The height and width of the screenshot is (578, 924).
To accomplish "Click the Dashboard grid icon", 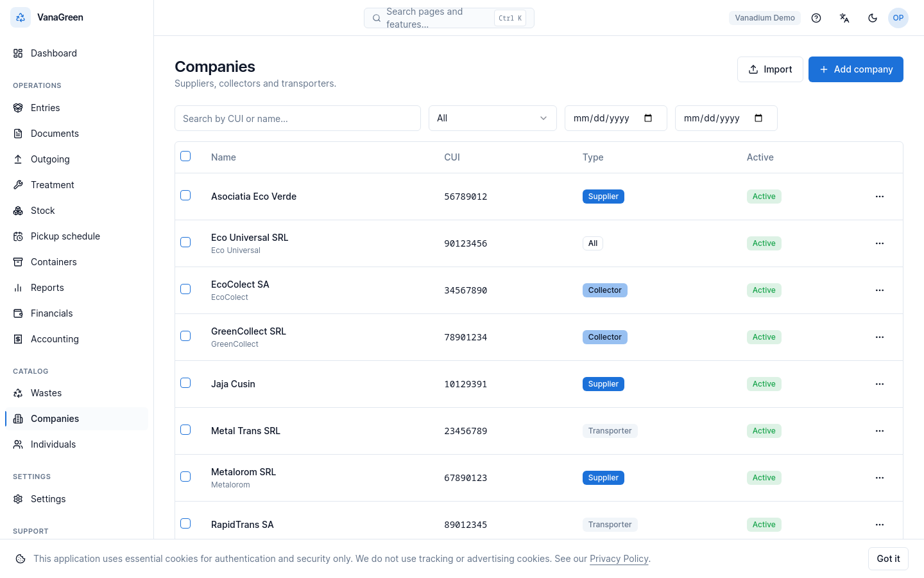I will (18, 53).
